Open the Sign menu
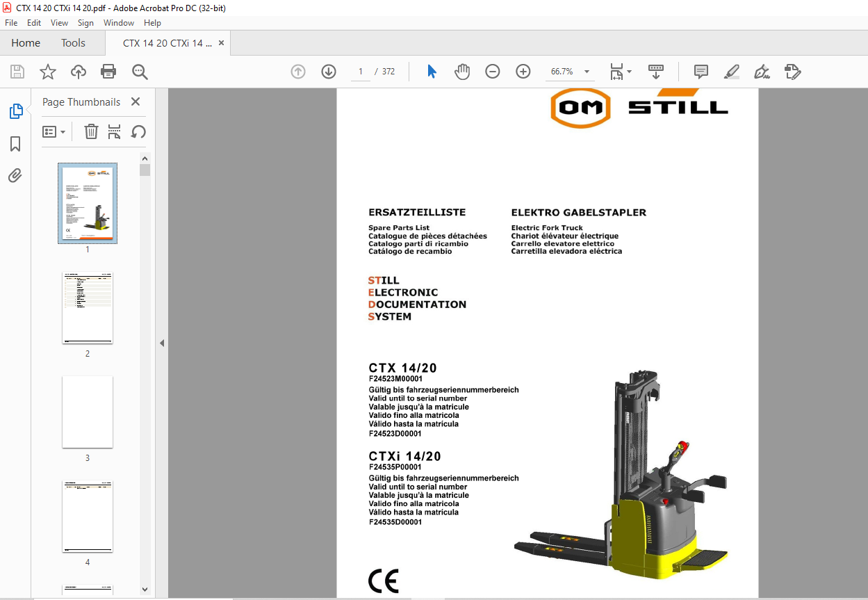Viewport: 868px width, 600px height. point(85,23)
